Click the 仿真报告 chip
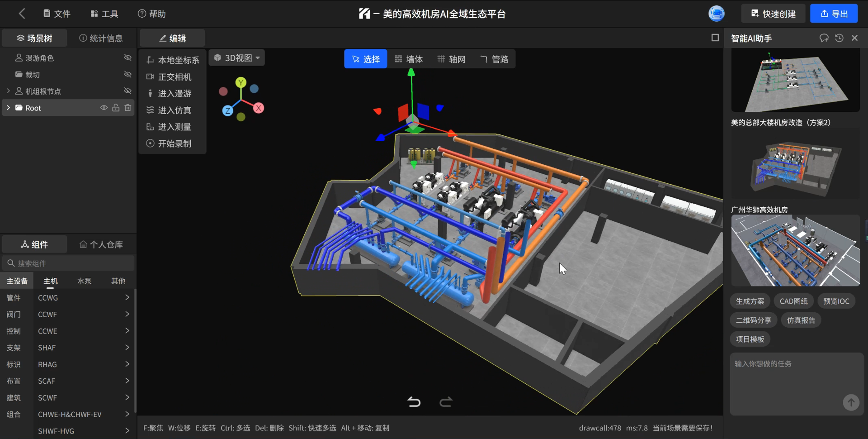Image resolution: width=868 pixels, height=439 pixels. (x=801, y=320)
